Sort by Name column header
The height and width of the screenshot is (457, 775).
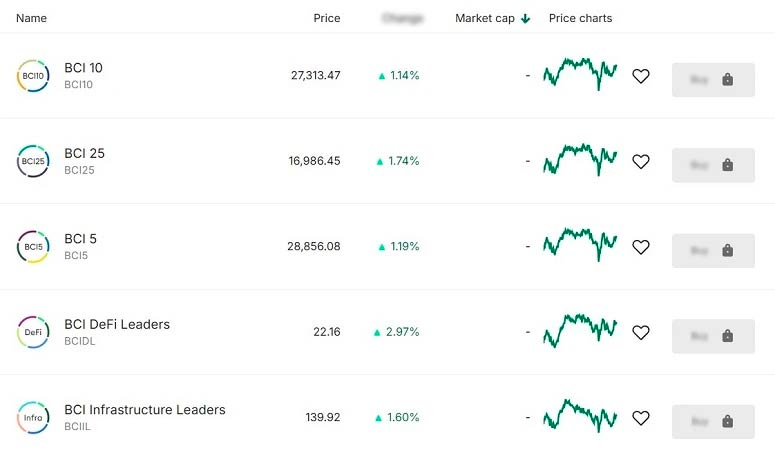click(31, 19)
